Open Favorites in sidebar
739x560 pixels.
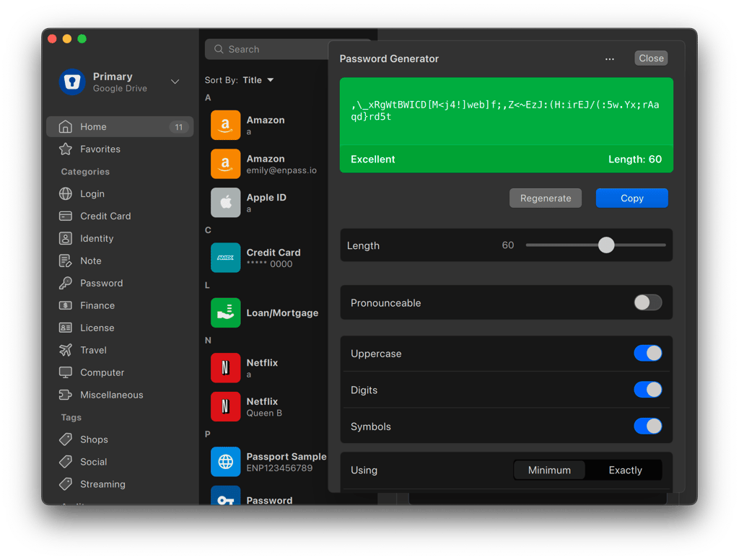[x=100, y=149]
